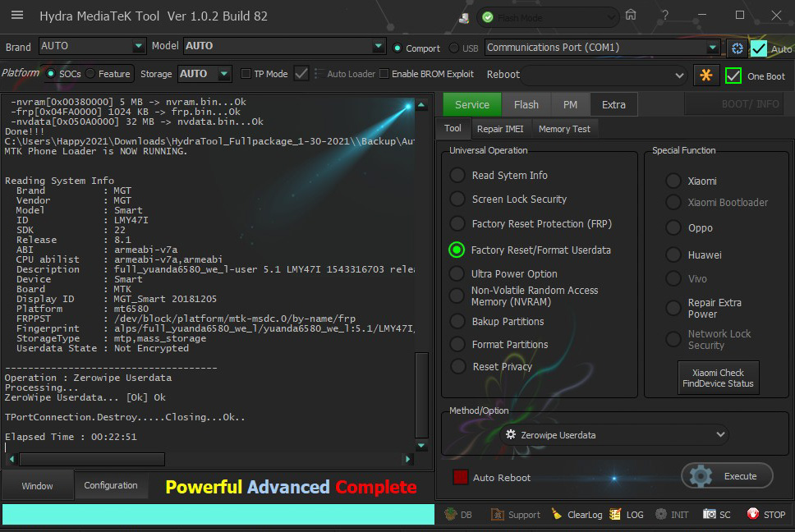
Task: Enable TP Mode checkbox
Action: click(246, 74)
